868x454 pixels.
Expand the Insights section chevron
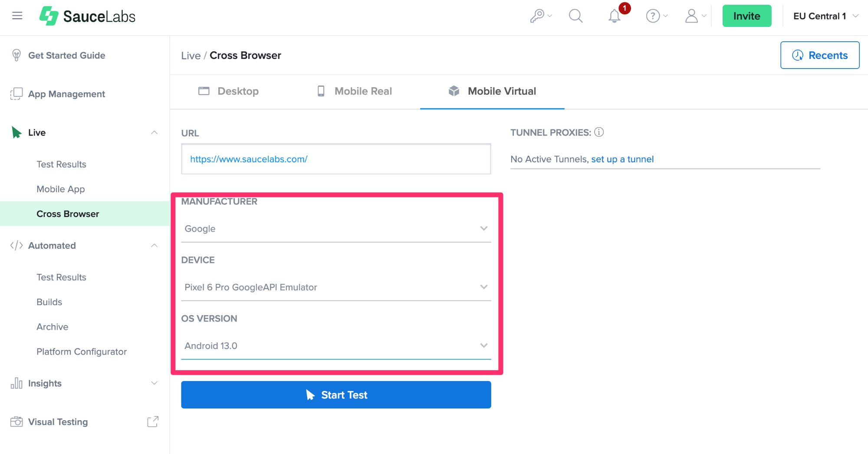click(x=154, y=383)
